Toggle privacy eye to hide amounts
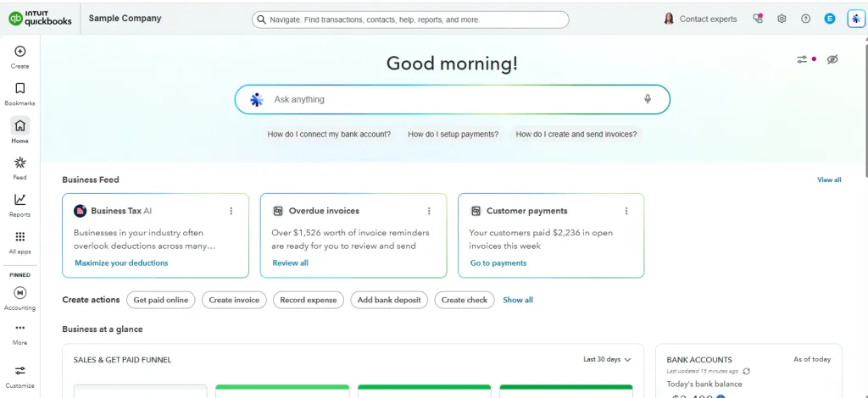The width and height of the screenshot is (868, 398). pyautogui.click(x=832, y=59)
